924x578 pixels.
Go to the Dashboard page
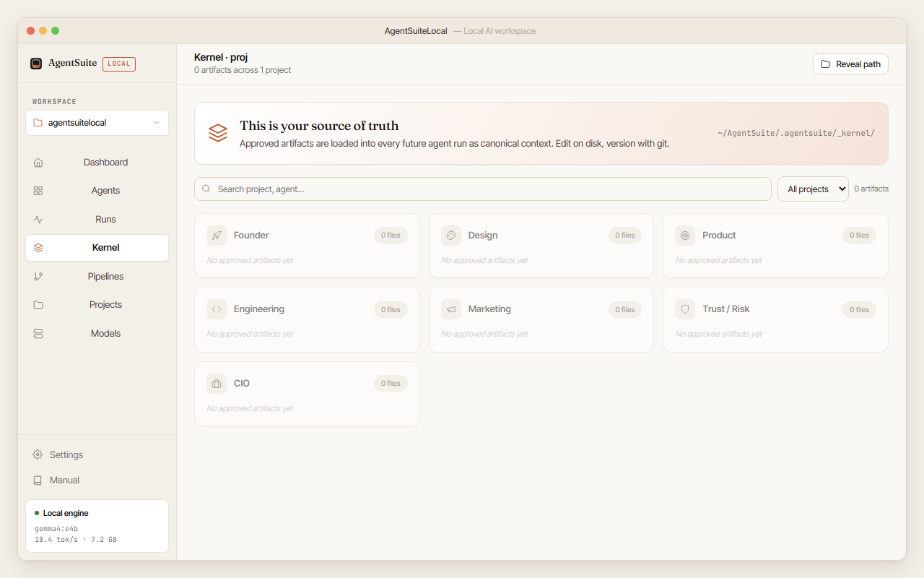(x=97, y=163)
